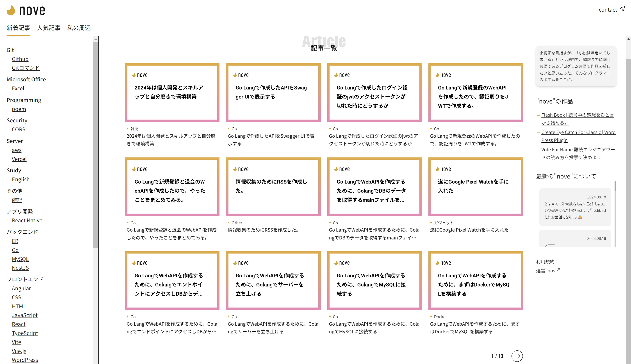
Task: Open article card 新規登録のWebAPI 認証周りをJWT
Action: pyautogui.click(x=476, y=93)
